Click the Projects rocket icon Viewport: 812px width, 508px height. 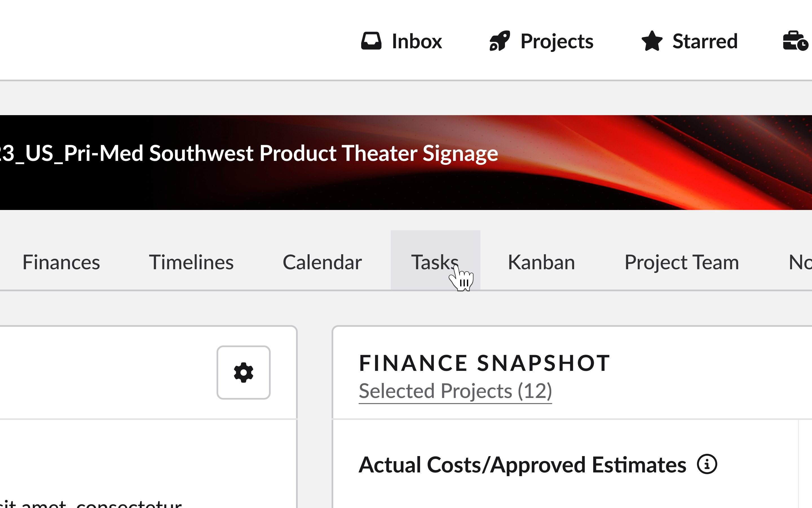coord(500,41)
